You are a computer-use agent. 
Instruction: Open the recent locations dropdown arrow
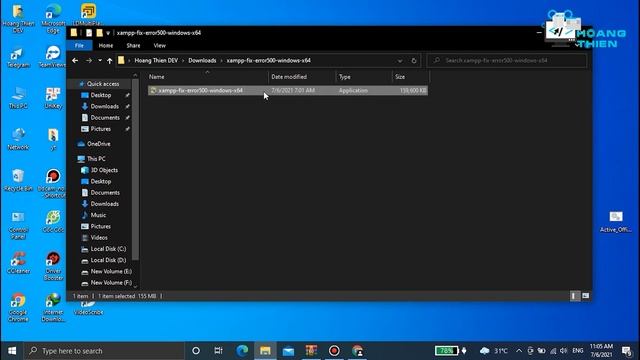[100, 60]
